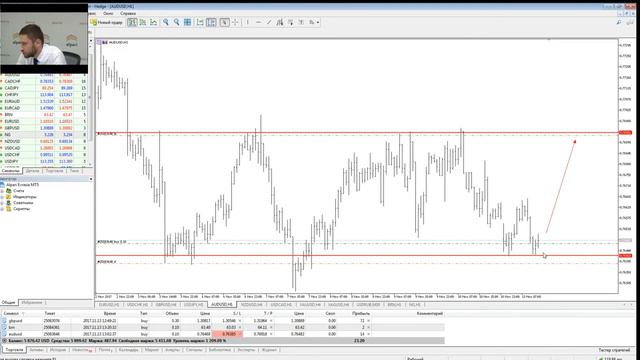
Task: Switch chart to candlestick mode
Action: pos(143,22)
